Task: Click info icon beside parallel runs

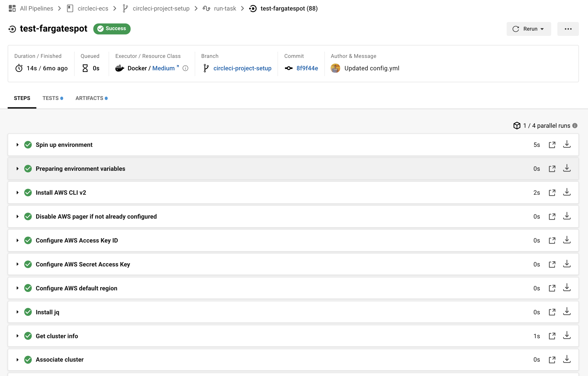Action: pyautogui.click(x=575, y=126)
